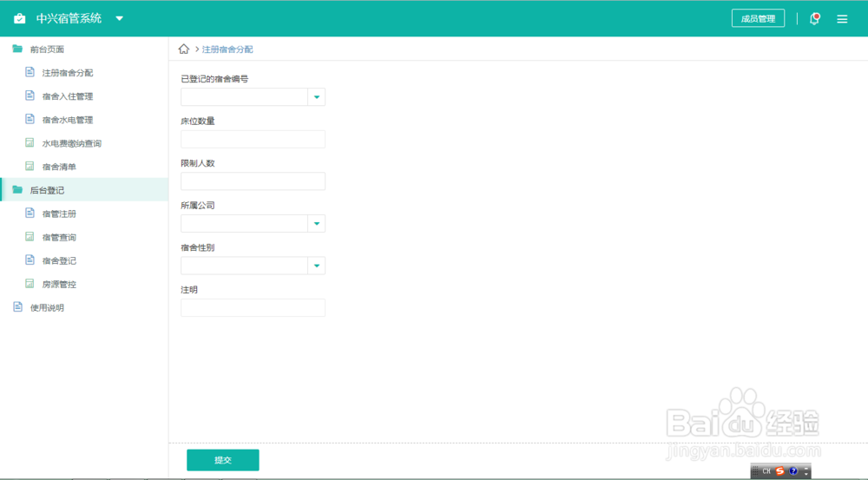Viewport: 868px width, 480px height.
Task: Click the document icon beside 使用说明
Action: click(17, 307)
